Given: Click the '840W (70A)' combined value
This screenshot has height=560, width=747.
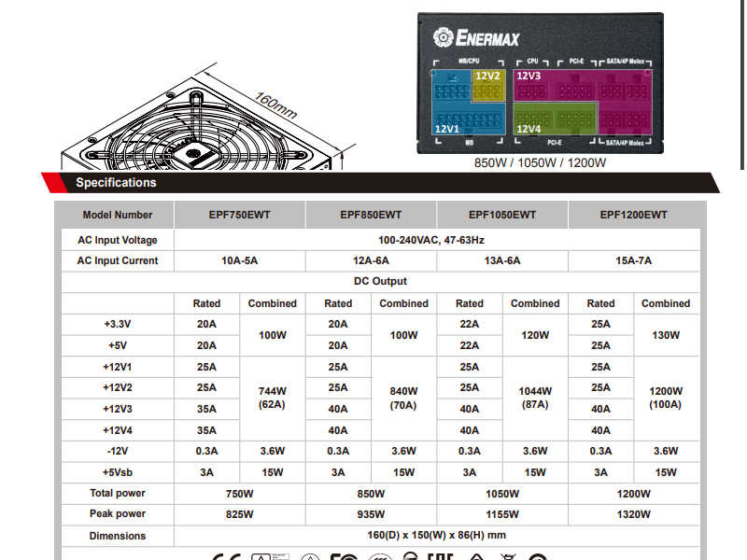Looking at the screenshot, I should [x=403, y=398].
